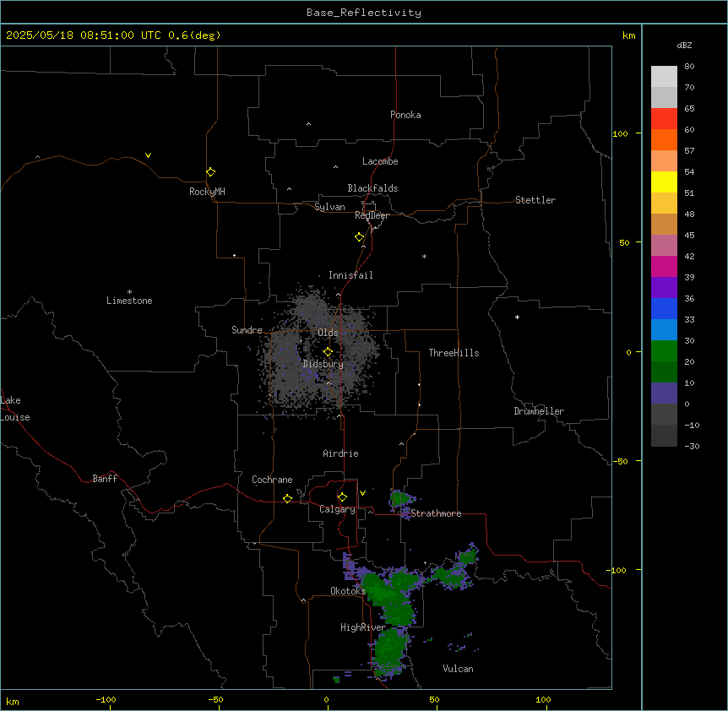Click the Cochrane town label

[x=272, y=480]
